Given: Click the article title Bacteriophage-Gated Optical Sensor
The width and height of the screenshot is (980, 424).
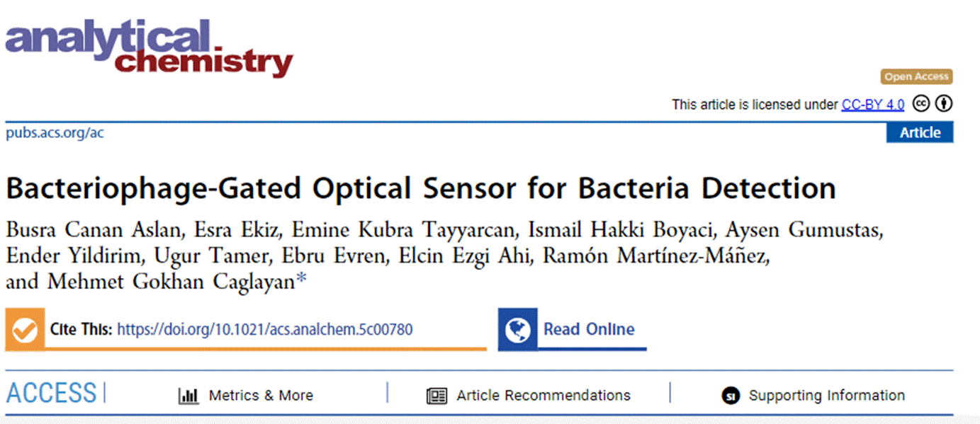Looking at the screenshot, I should pyautogui.click(x=421, y=188).
